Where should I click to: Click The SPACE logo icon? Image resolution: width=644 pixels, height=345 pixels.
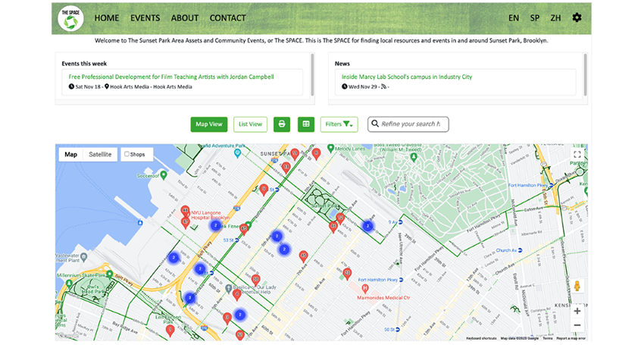70,18
